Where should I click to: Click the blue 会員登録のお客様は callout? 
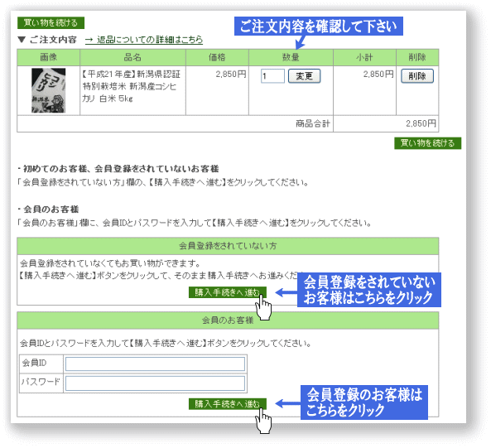click(x=364, y=402)
